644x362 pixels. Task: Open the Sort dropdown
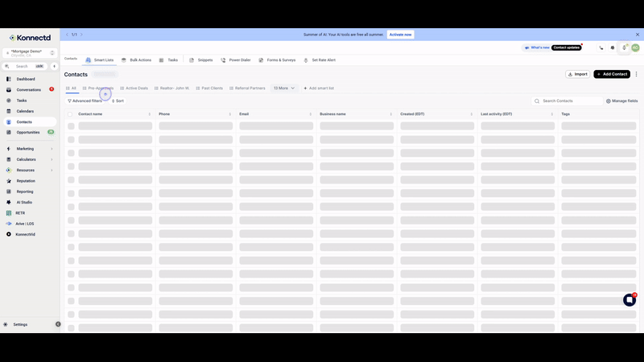(118, 101)
